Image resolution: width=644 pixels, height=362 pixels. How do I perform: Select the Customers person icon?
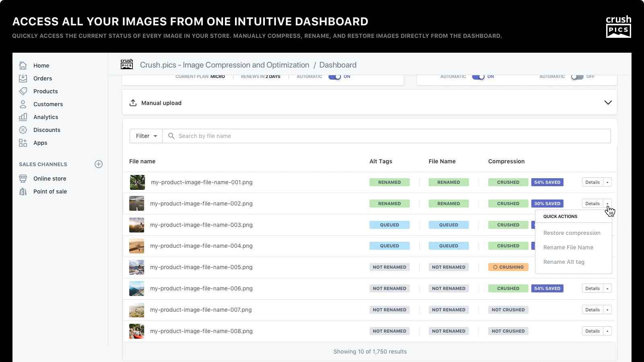pos(23,104)
